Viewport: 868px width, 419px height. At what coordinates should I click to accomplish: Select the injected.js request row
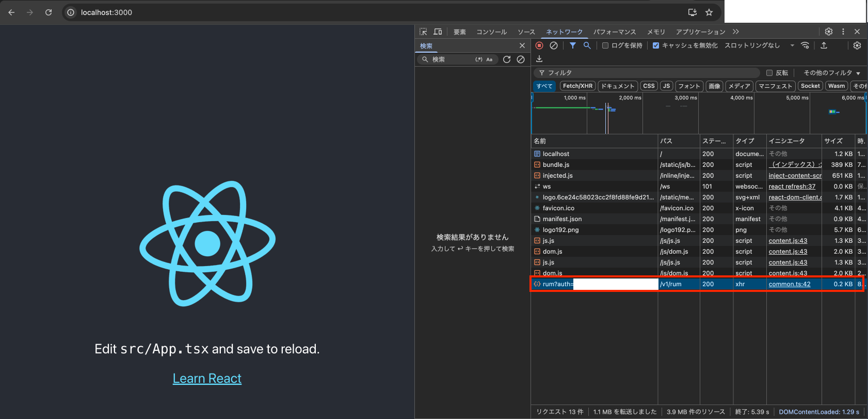click(698, 176)
